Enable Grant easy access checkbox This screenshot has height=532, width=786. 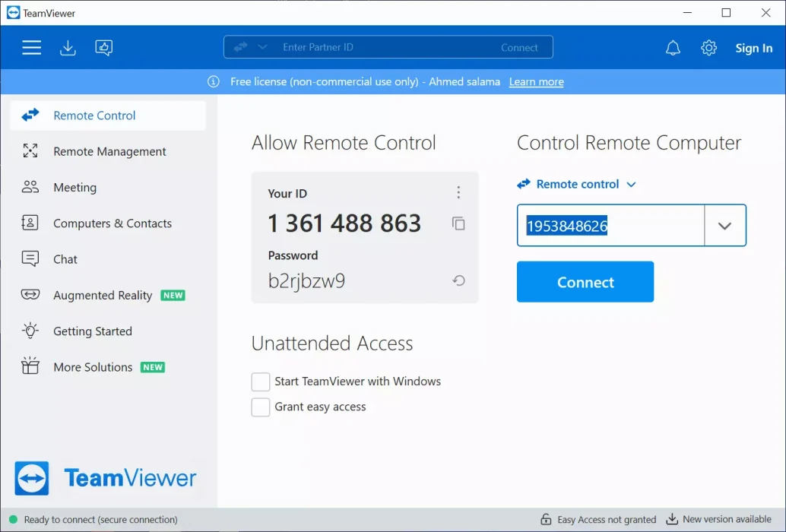(x=261, y=407)
